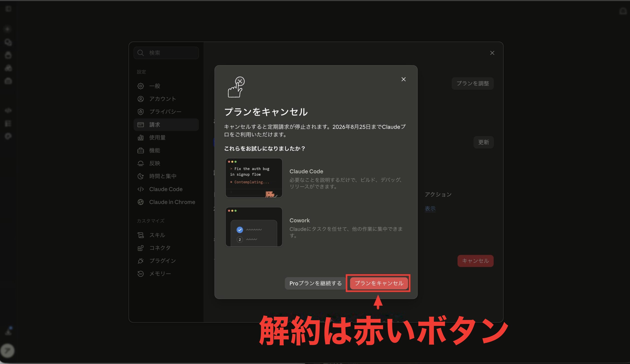Click the 反映 icon in sidebar
The height and width of the screenshot is (364, 630).
pos(141,163)
